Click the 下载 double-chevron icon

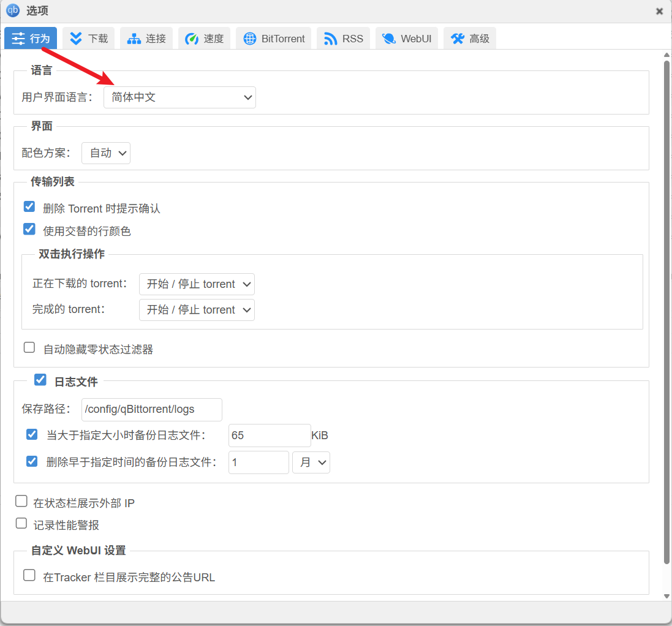(x=76, y=39)
